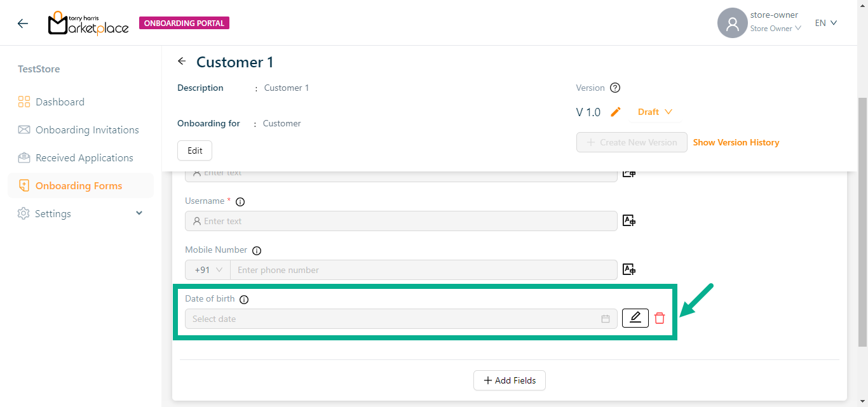
Task: Open Dashboard from the sidebar
Action: pyautogui.click(x=60, y=102)
